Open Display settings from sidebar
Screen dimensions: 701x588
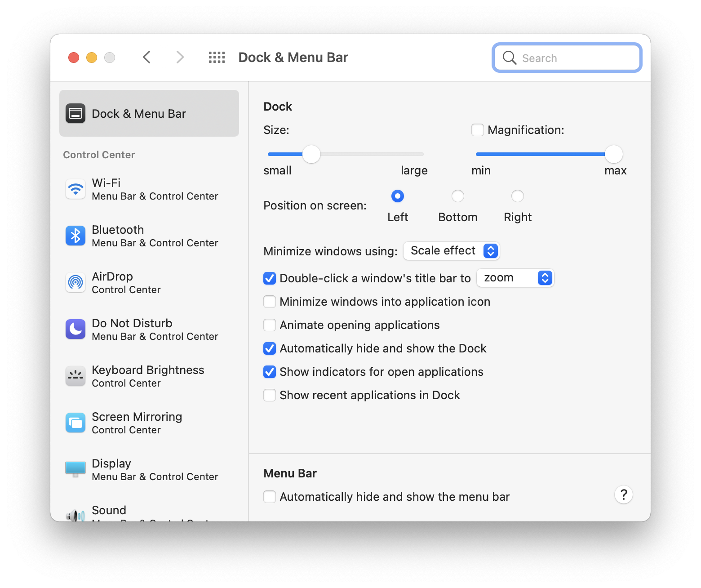pos(148,469)
